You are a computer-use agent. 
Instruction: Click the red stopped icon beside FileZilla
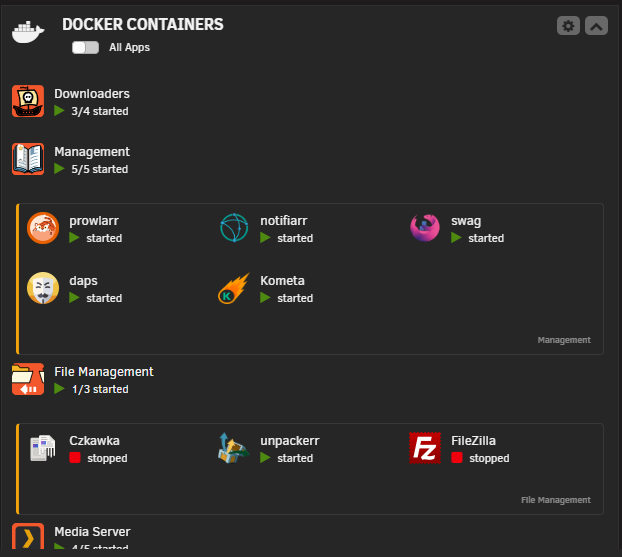(457, 458)
